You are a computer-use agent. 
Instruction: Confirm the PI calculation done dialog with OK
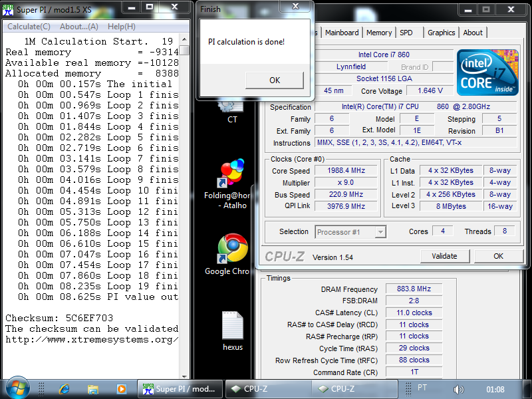pyautogui.click(x=275, y=80)
